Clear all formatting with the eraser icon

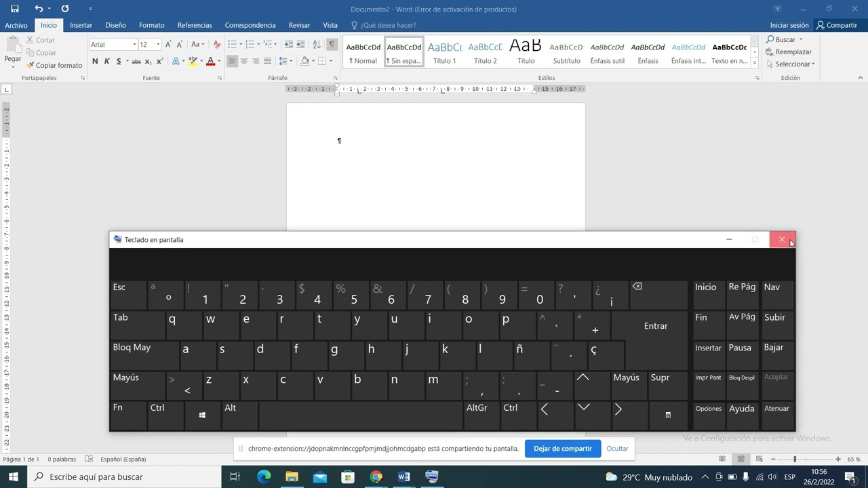pyautogui.click(x=217, y=44)
